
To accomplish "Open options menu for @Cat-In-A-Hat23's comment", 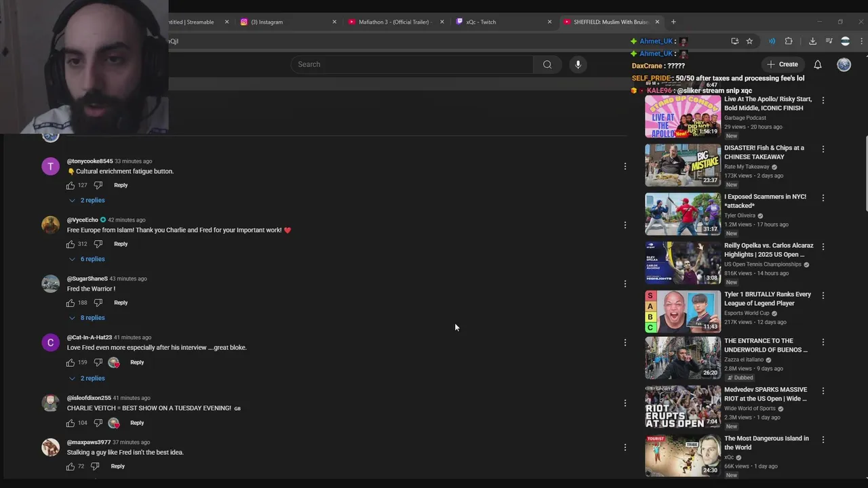I will click(x=625, y=342).
